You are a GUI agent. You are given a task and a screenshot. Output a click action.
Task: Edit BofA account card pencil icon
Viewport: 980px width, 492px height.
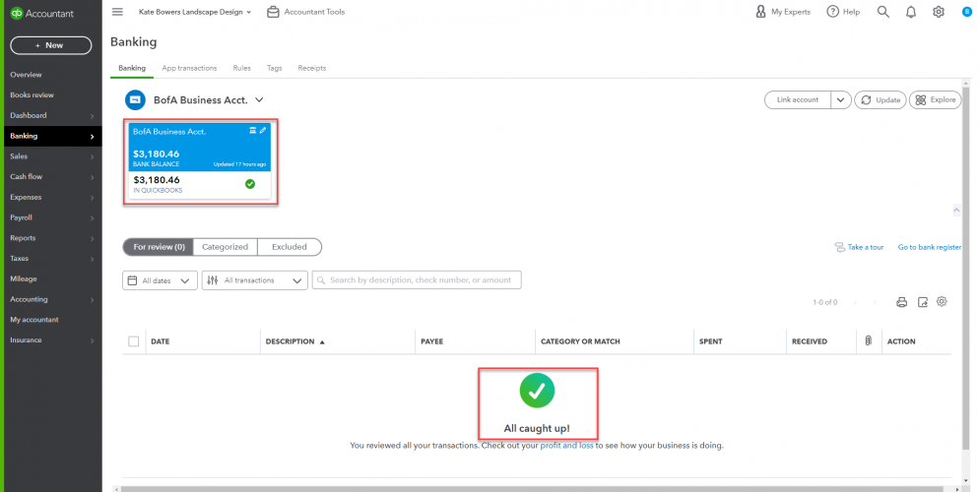263,131
